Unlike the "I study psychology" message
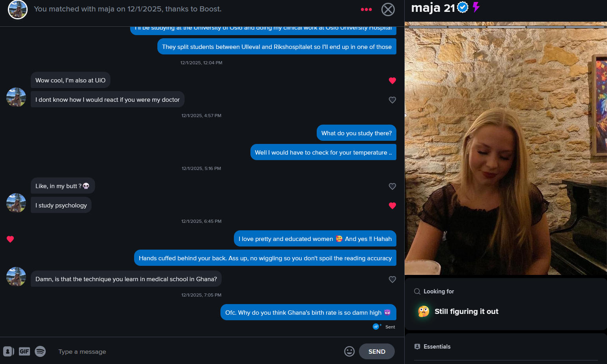Viewport: 607px width, 364px height. pyautogui.click(x=392, y=205)
